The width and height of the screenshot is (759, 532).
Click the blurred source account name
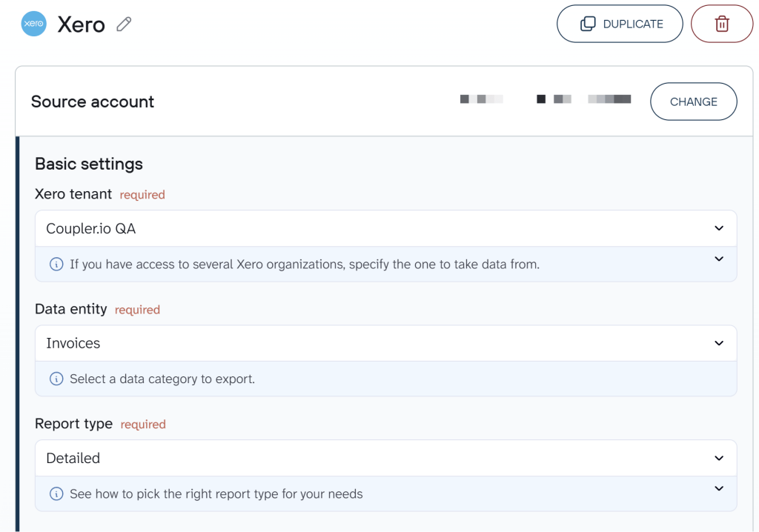546,99
